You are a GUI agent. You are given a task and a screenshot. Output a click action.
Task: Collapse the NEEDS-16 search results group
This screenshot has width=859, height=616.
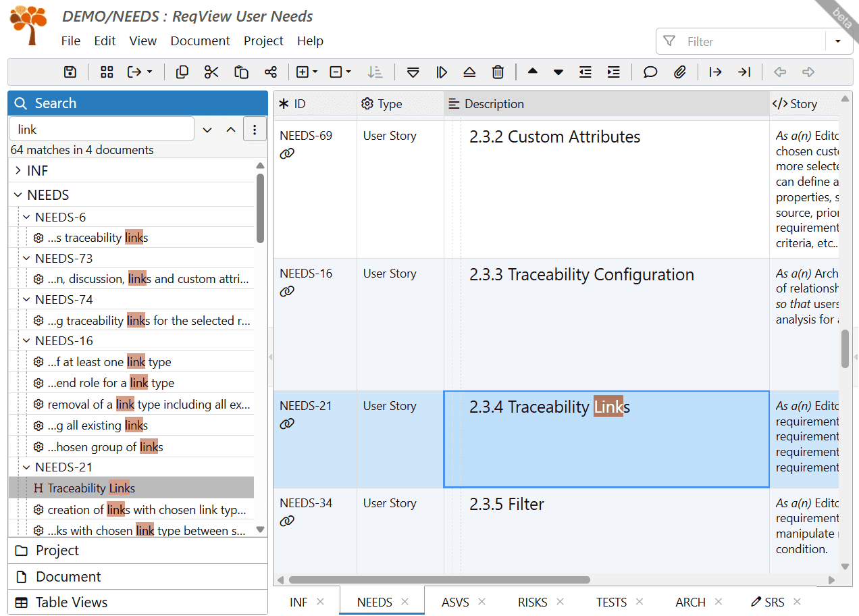tap(26, 340)
